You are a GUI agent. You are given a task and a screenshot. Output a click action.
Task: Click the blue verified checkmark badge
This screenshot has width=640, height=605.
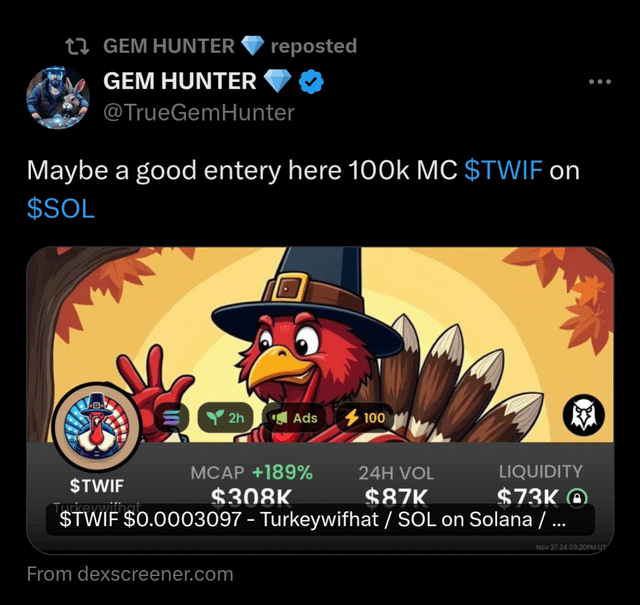tap(311, 82)
